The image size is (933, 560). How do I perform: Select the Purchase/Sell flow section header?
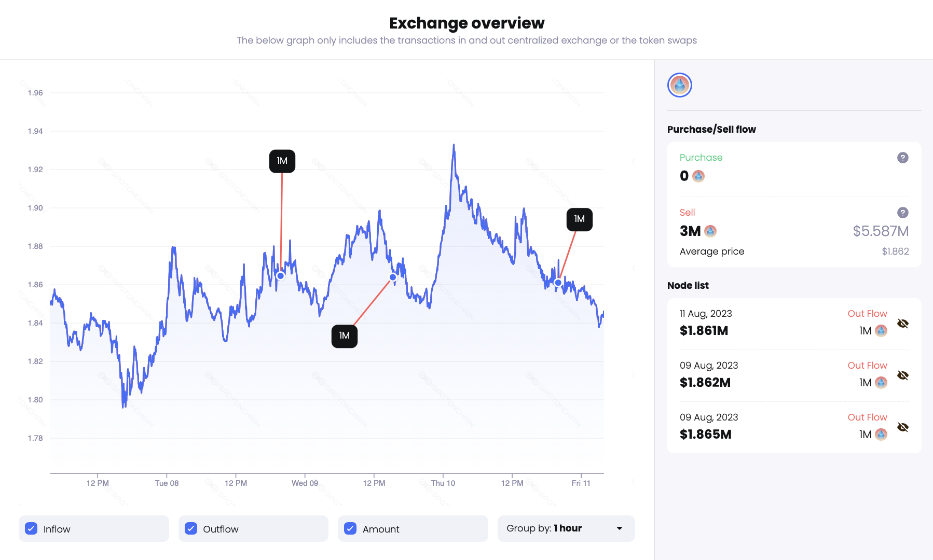(x=712, y=129)
